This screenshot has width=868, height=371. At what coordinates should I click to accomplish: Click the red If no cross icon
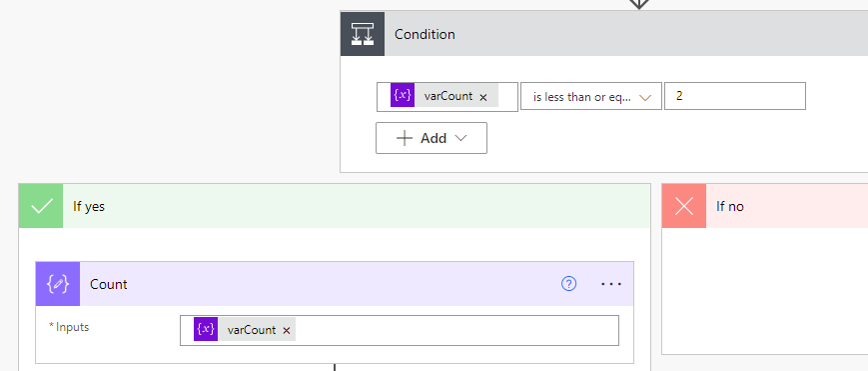click(x=684, y=206)
